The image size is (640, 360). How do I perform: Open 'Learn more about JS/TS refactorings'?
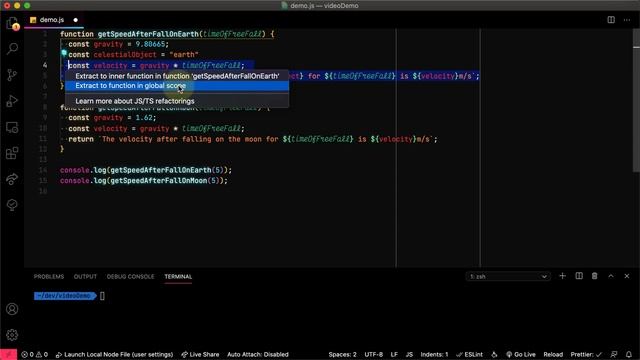(x=177, y=101)
